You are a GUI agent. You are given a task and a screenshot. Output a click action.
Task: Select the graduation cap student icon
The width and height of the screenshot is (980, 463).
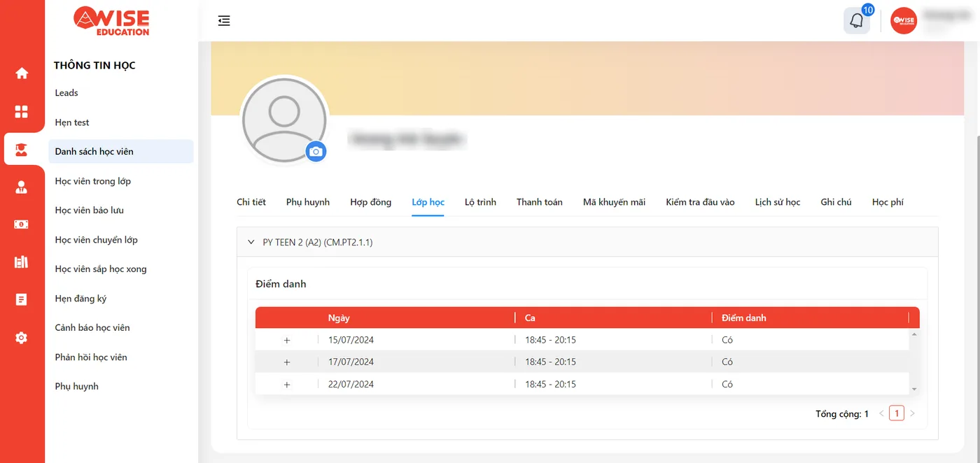tap(22, 149)
